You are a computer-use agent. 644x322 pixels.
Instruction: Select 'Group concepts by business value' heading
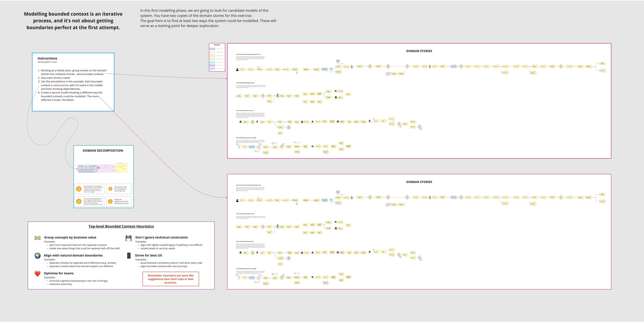(x=70, y=237)
